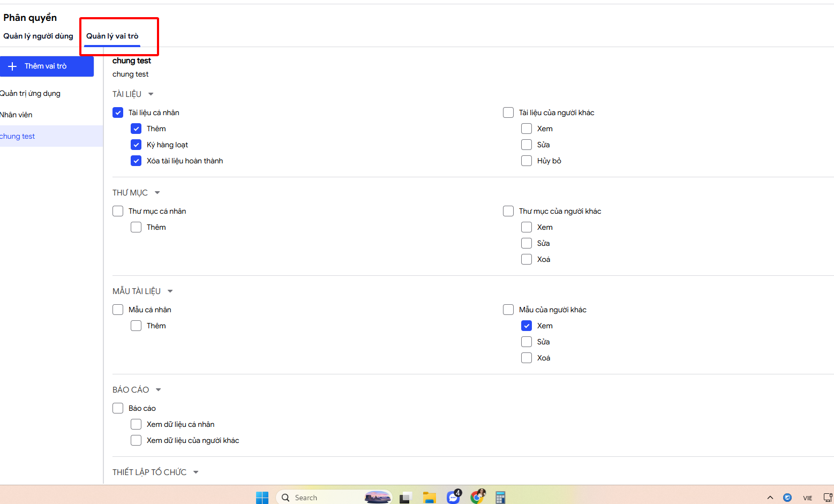This screenshot has width=834, height=504.
Task: Collapse the THƯ MỤC section
Action: tap(157, 193)
